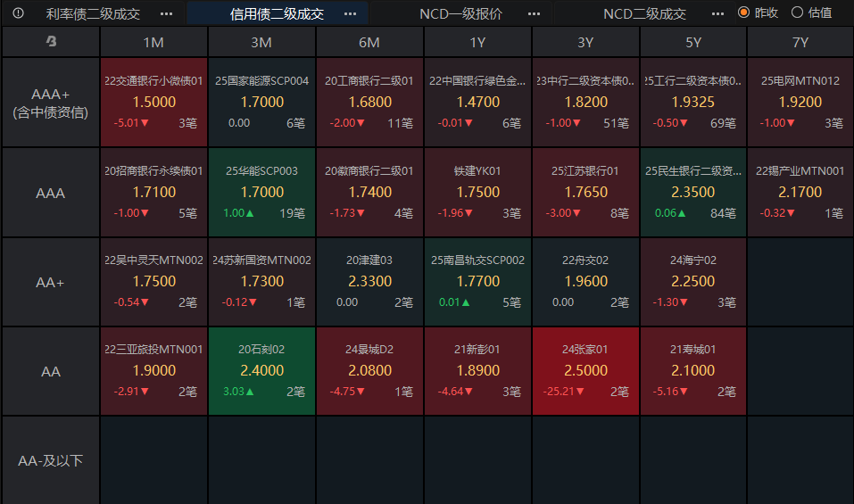Click the 3M column header

[x=261, y=42]
